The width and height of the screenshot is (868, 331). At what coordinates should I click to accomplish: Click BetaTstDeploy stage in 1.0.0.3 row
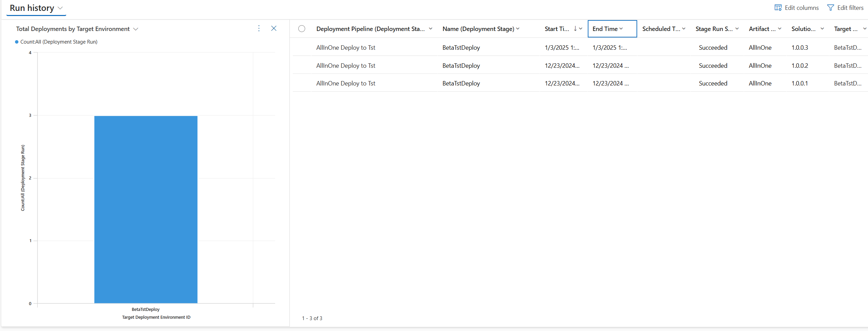click(x=461, y=48)
